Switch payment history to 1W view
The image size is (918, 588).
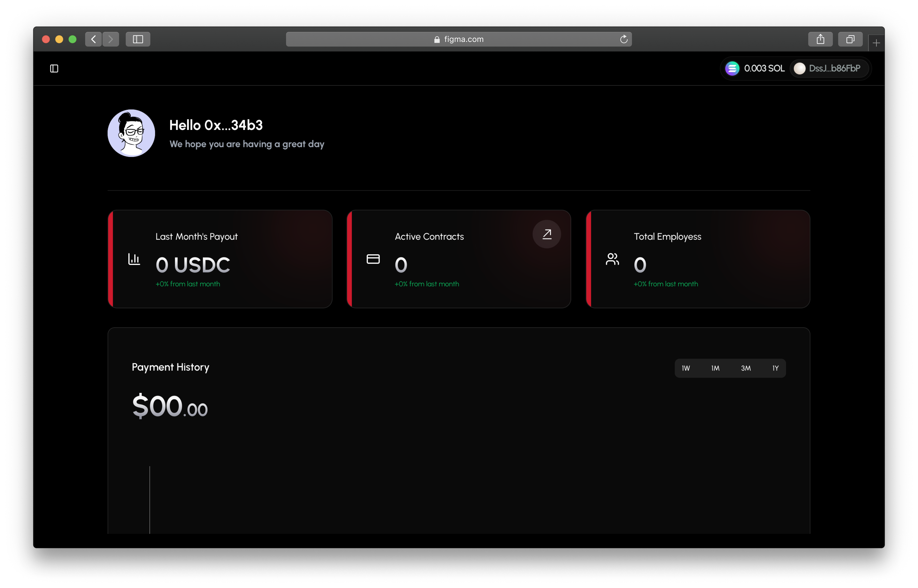[686, 368]
